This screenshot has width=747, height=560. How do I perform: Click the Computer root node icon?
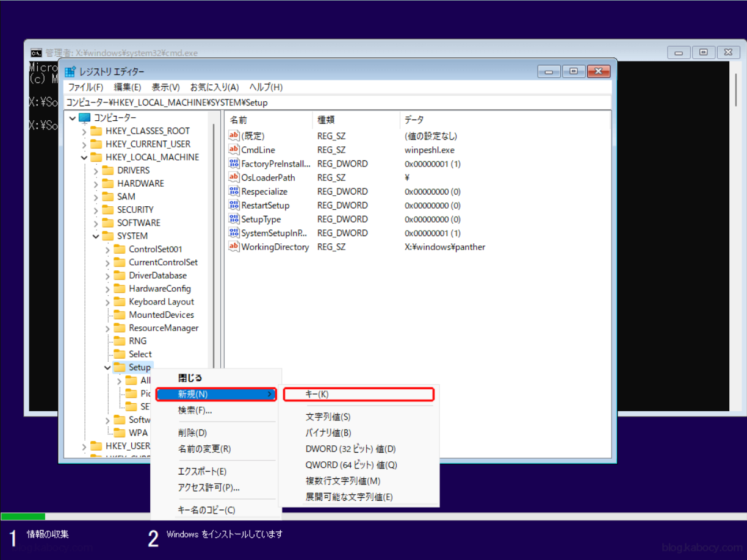(x=84, y=118)
